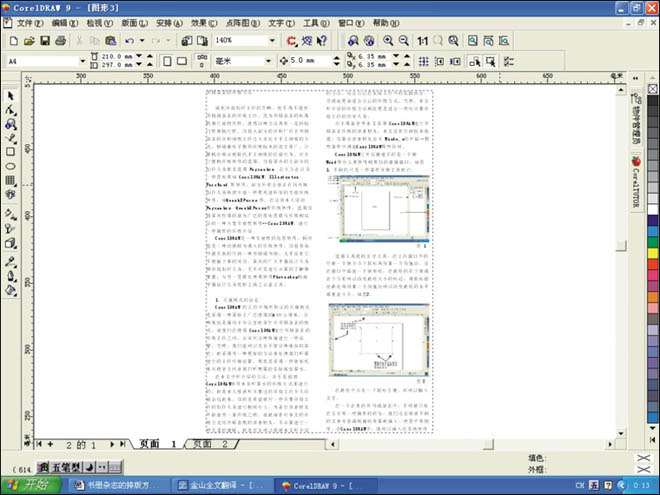Open the 效果 menu
Screen dimensions: 660x495
[204, 21]
